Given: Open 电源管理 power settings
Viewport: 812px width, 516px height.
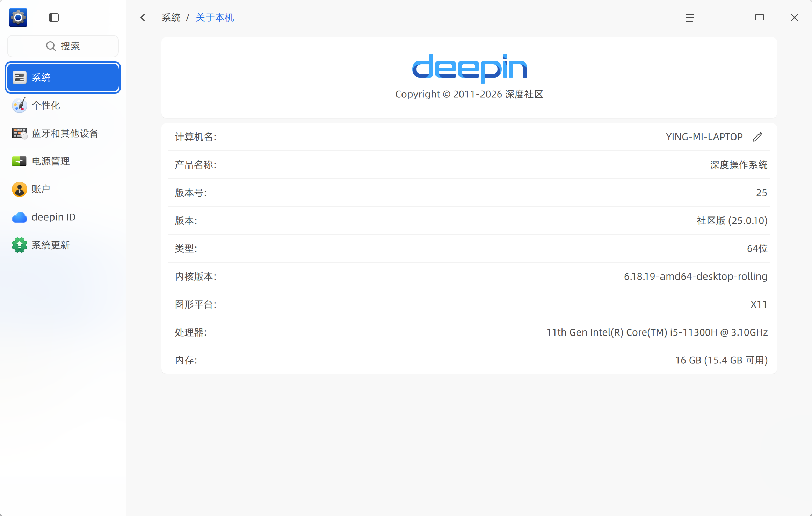Looking at the screenshot, I should pos(51,161).
